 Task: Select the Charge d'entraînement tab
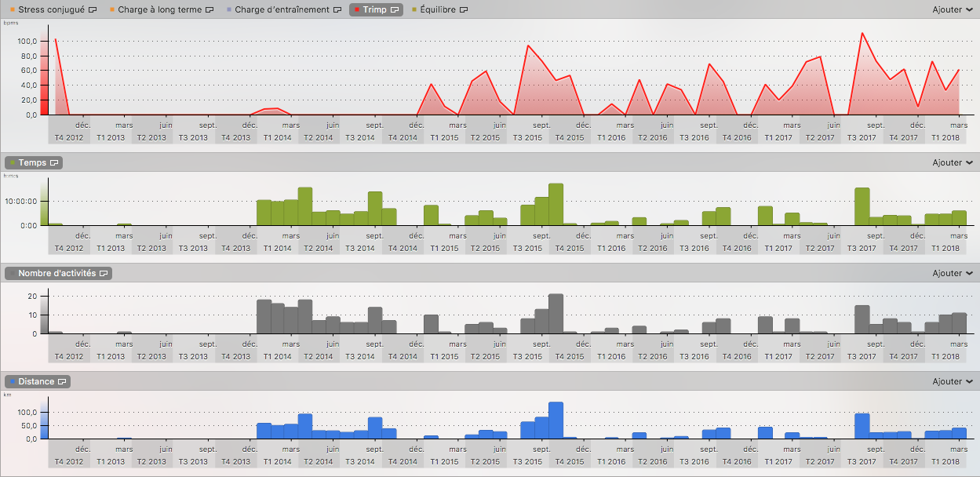282,10
